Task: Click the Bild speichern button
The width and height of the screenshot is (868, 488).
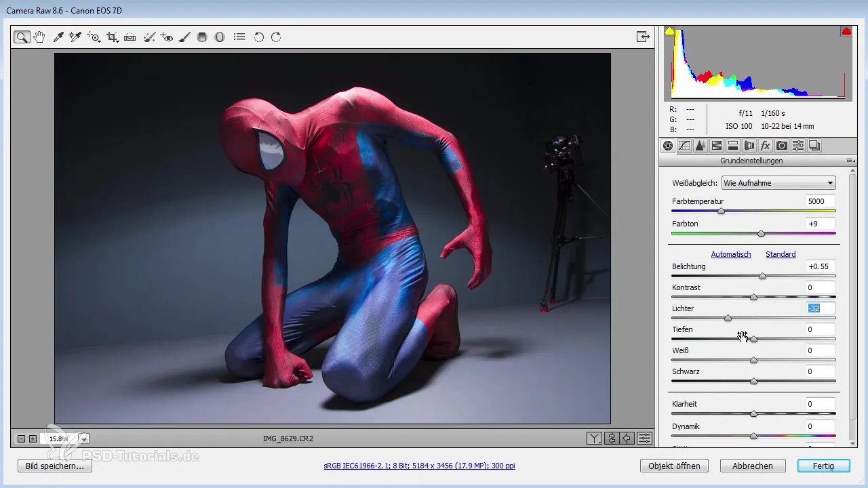Action: [x=55, y=466]
